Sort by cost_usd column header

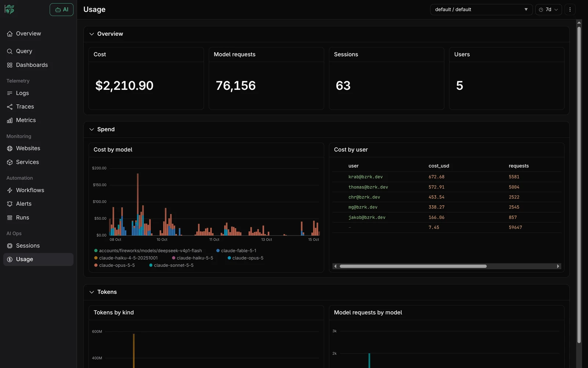coord(439,166)
